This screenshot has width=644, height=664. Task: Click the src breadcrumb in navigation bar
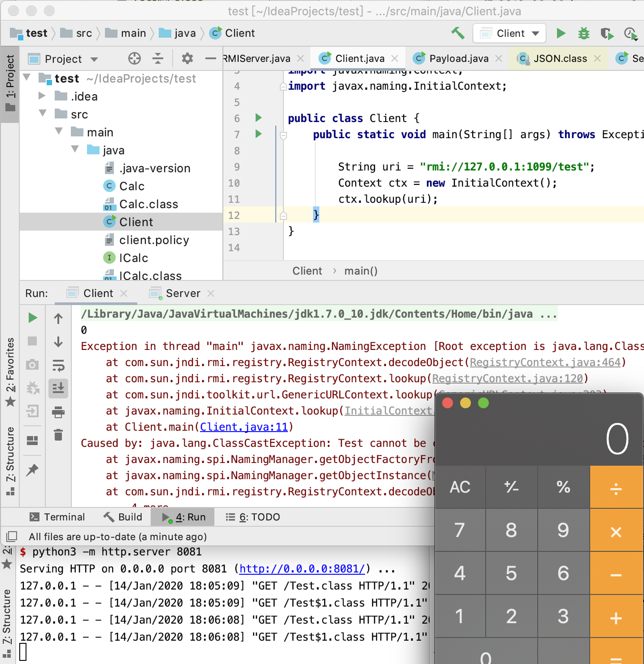pos(76,33)
